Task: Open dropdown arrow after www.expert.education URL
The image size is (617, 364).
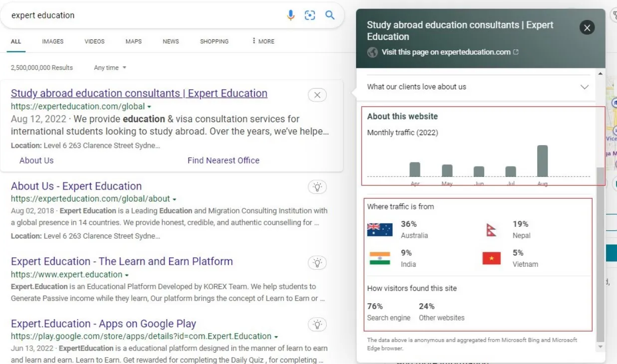Action: (x=127, y=275)
